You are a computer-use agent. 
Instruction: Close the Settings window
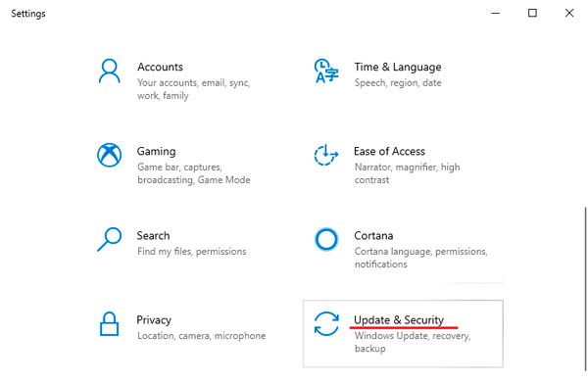[x=569, y=13]
